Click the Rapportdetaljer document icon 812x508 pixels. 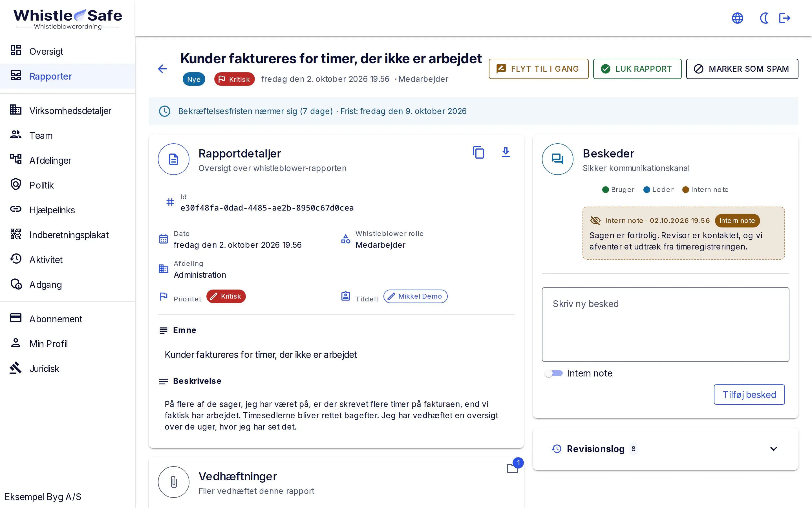coord(173,159)
